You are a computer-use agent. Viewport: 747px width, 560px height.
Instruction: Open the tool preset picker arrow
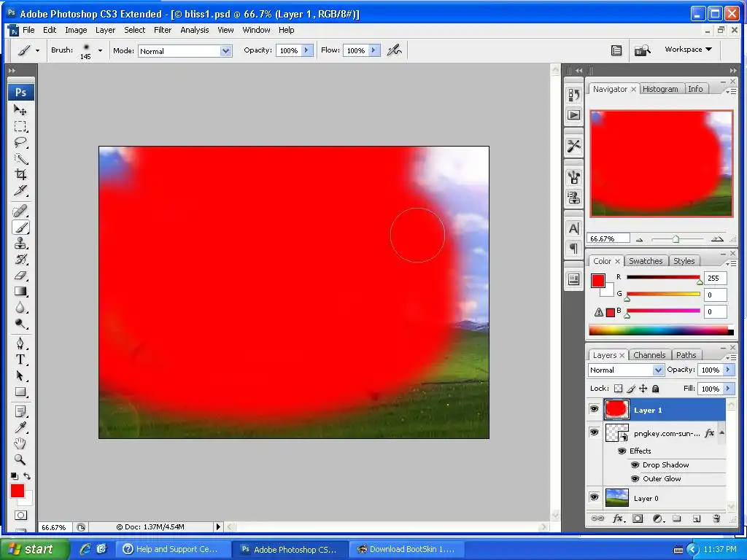coord(37,50)
